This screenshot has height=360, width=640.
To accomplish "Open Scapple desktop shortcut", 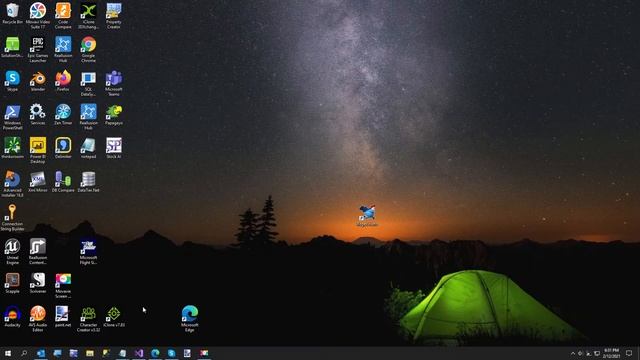I will pos(12,283).
